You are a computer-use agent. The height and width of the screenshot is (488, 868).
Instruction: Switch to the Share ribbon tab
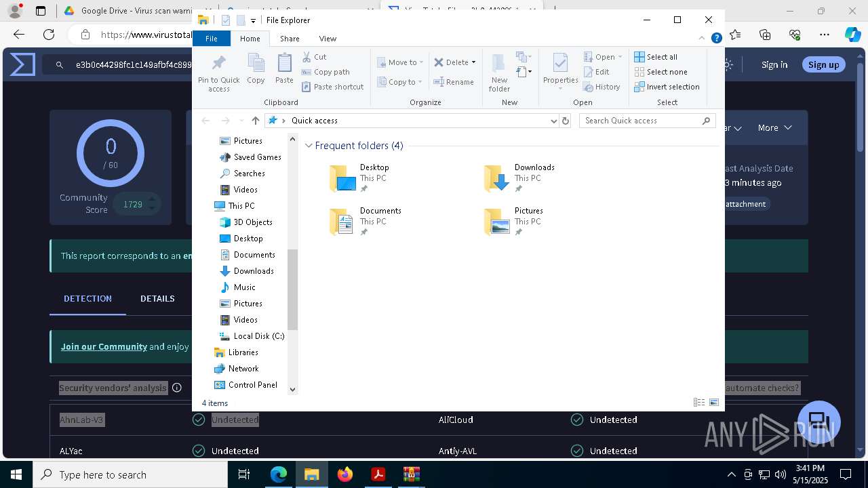[290, 39]
